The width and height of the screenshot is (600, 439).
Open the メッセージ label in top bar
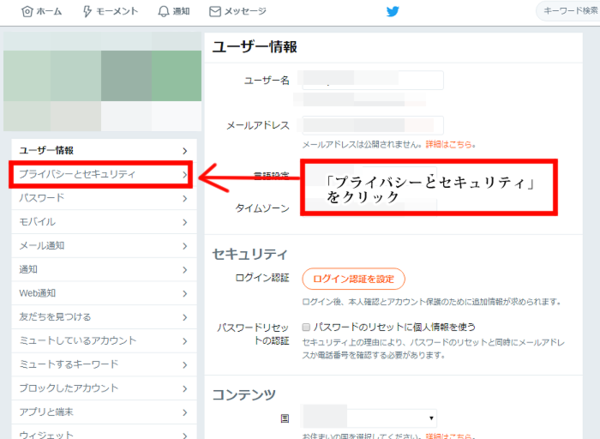245,11
